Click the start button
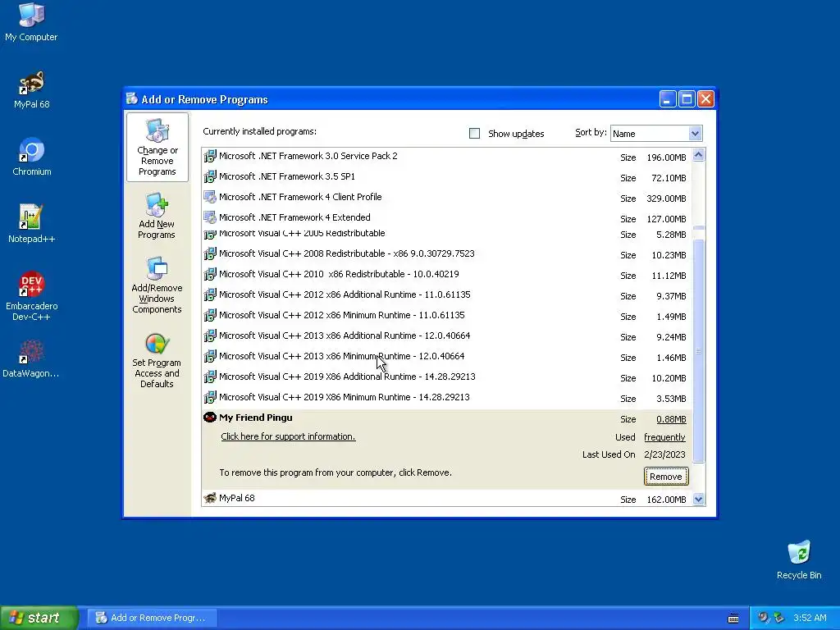Viewport: 840px width, 630px height. [x=39, y=618]
